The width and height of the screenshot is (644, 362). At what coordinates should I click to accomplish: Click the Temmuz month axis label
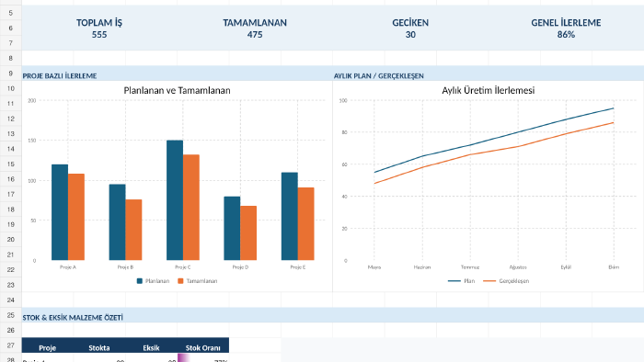point(470,267)
